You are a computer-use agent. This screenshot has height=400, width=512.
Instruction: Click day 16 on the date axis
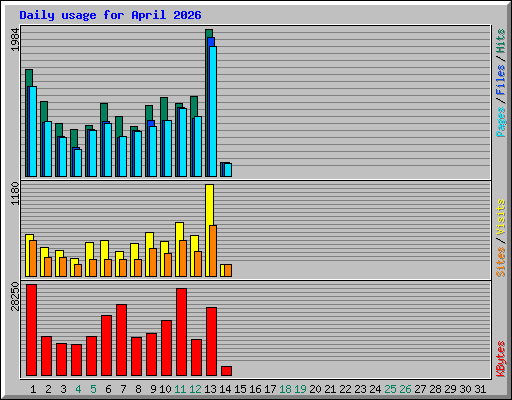(255, 389)
